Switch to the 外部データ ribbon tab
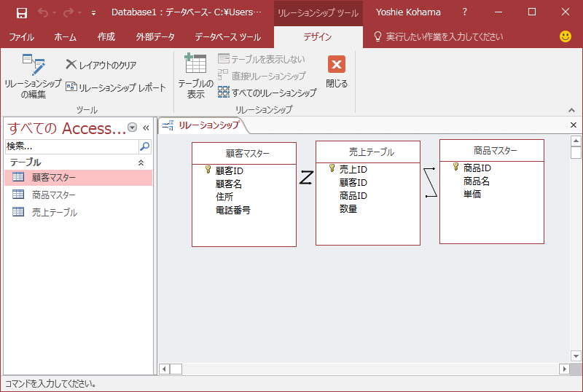This screenshot has height=392, width=583. point(155,37)
